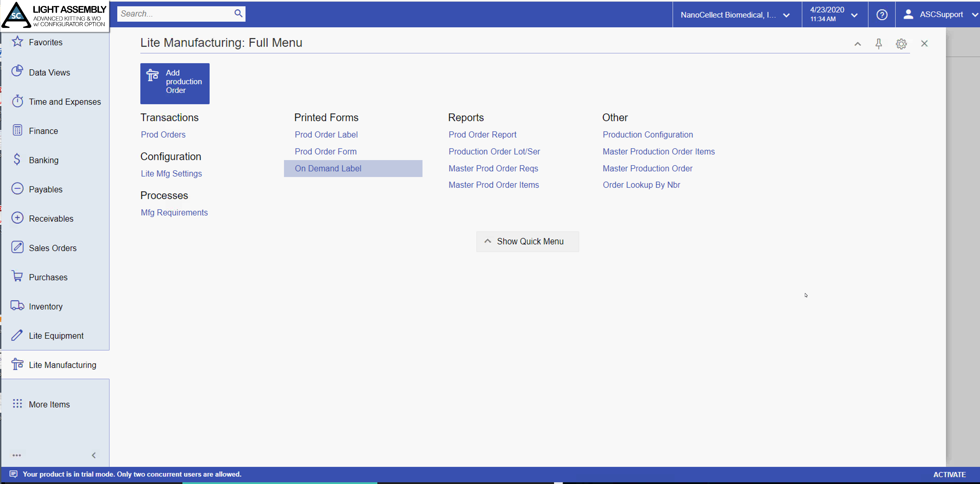The height and width of the screenshot is (484, 980).
Task: Open Prod Order Report
Action: pos(482,135)
